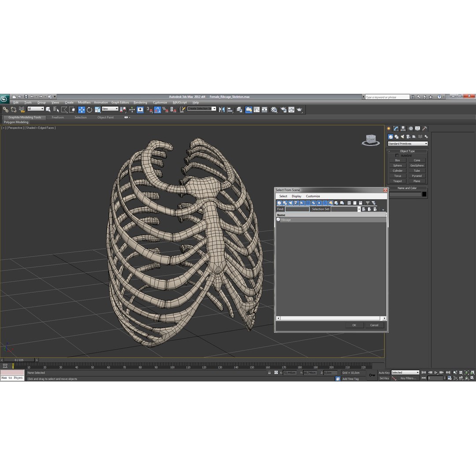
Task: Open Render Setup icon
Action: [x=283, y=110]
